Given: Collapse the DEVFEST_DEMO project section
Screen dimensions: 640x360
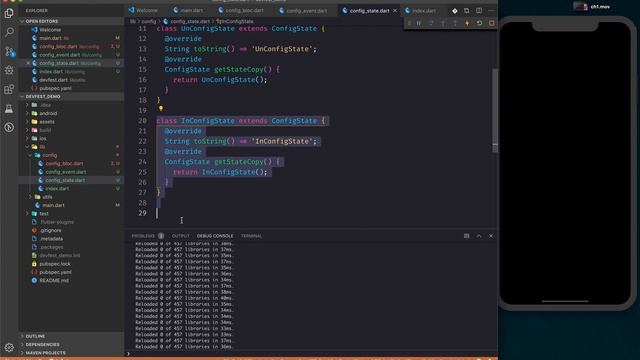Looking at the screenshot, I should pyautogui.click(x=22, y=97).
